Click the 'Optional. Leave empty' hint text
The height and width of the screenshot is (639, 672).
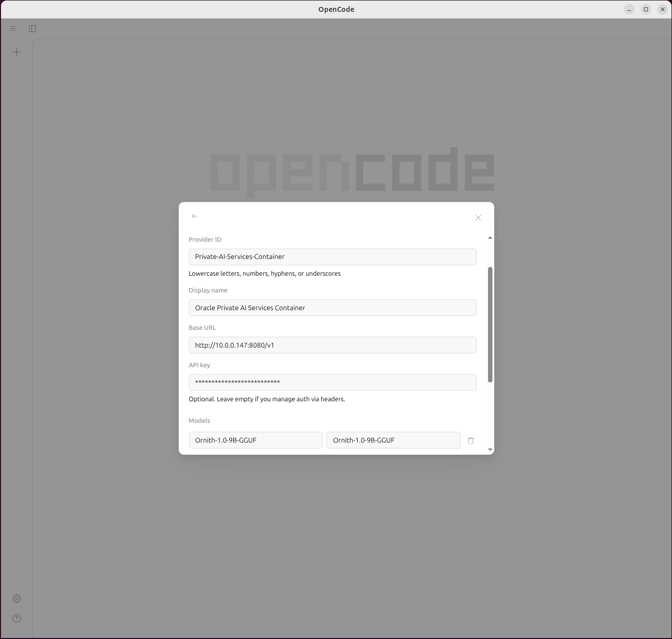point(267,399)
